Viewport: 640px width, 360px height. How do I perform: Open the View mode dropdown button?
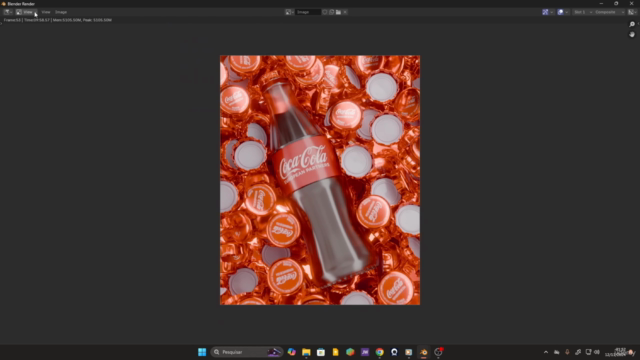[x=27, y=12]
